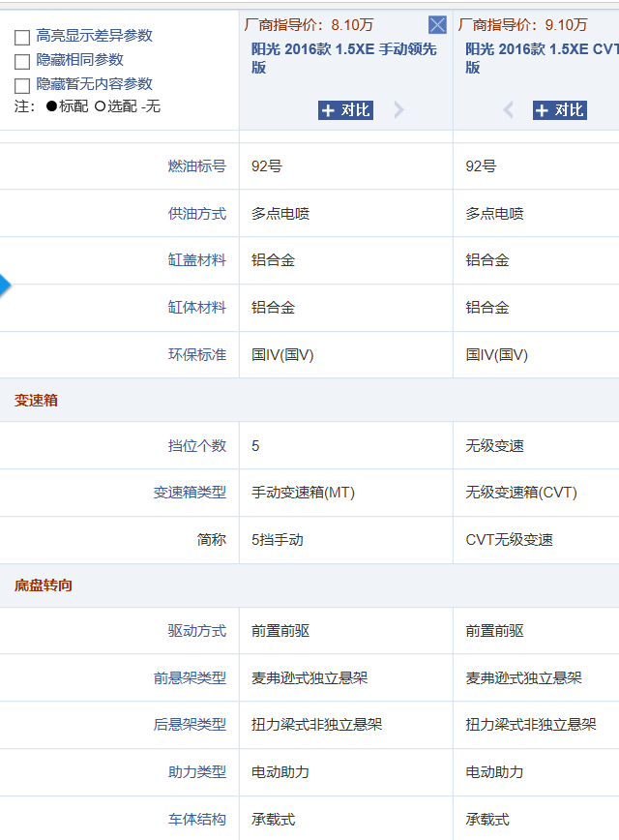The image size is (619, 840).
Task: Select 无级变速箱(CVT) cell
Action: pos(521,493)
